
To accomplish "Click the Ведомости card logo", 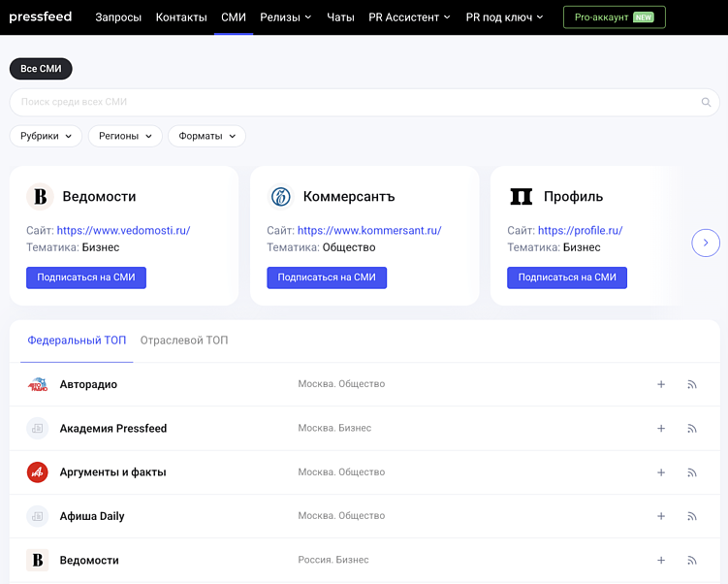I will tap(40, 197).
